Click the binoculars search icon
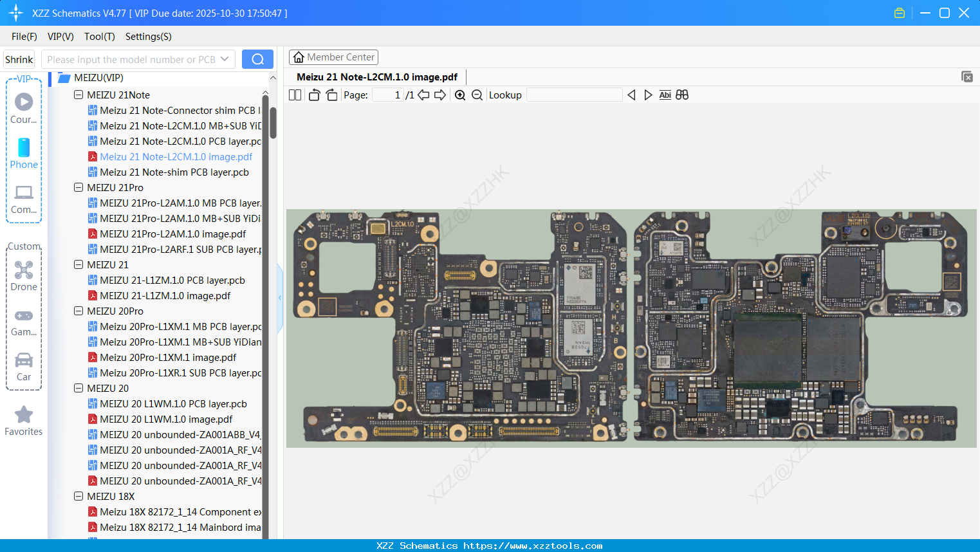Viewport: 980px width, 552px height. click(682, 95)
